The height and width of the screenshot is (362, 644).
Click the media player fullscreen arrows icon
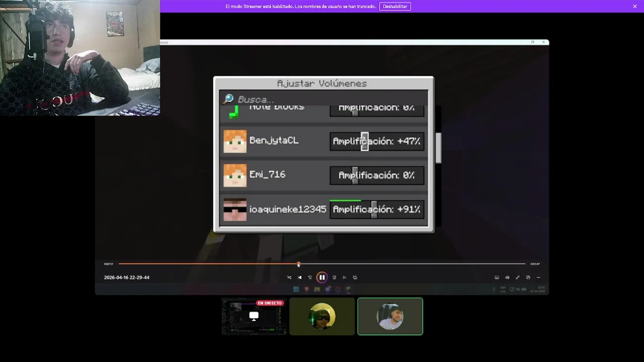[518, 278]
